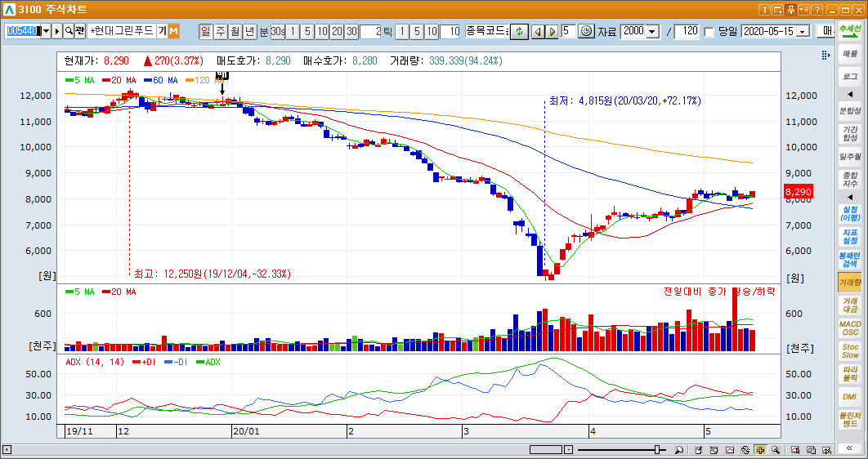Tick the 당일 checkbox
This screenshot has width=868, height=459.
point(709,32)
